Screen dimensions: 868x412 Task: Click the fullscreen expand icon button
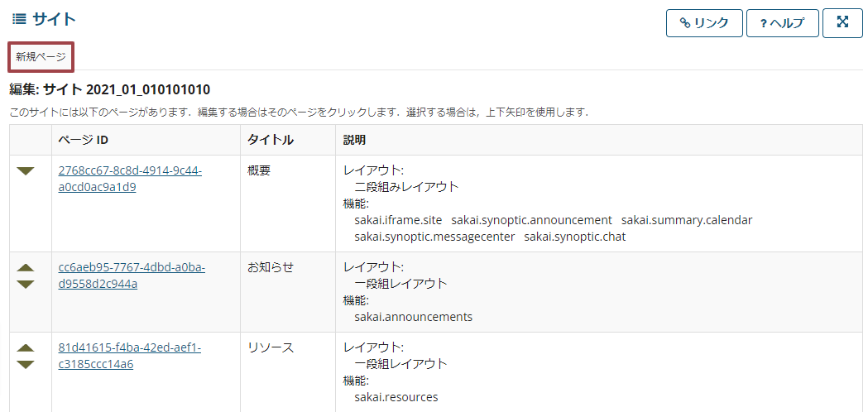(x=842, y=23)
